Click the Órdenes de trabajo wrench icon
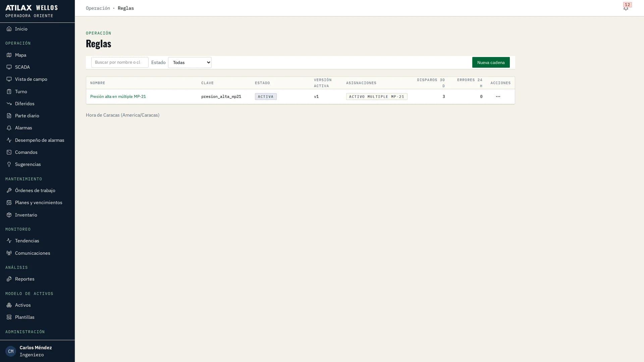 tap(9, 190)
